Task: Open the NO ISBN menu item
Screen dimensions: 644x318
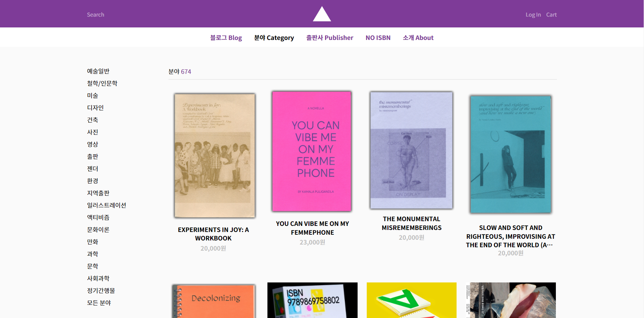Action: point(378,38)
